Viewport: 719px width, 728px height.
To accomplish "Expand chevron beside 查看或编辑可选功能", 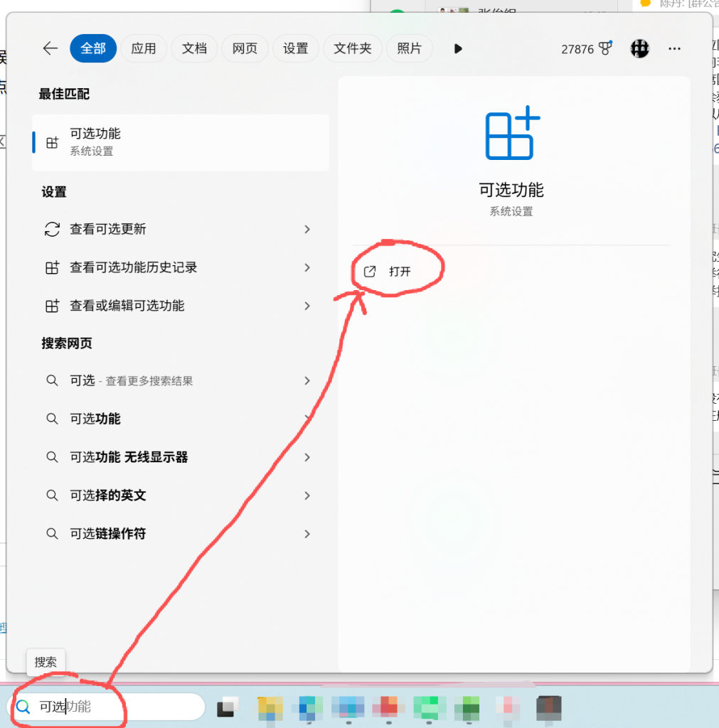I will pos(307,306).
